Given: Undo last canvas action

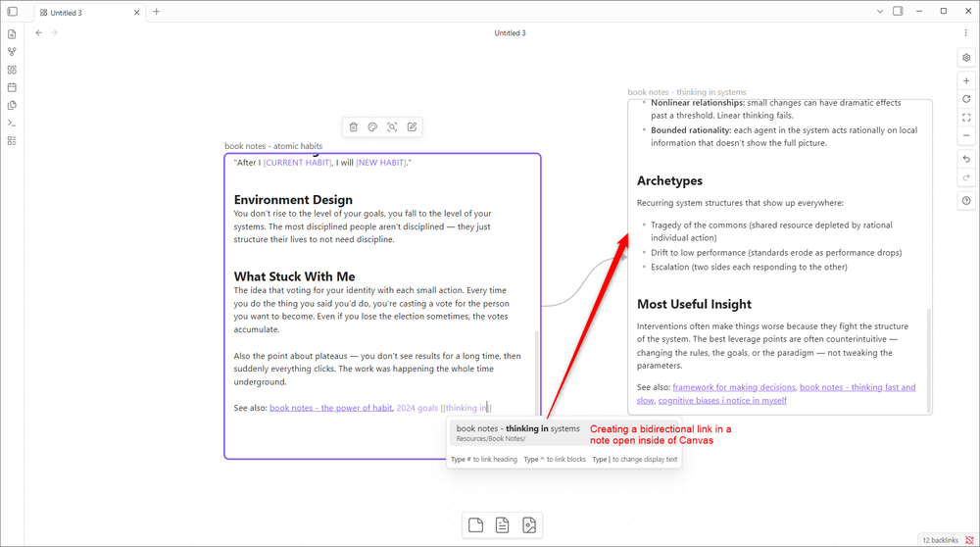Looking at the screenshot, I should pos(966,160).
